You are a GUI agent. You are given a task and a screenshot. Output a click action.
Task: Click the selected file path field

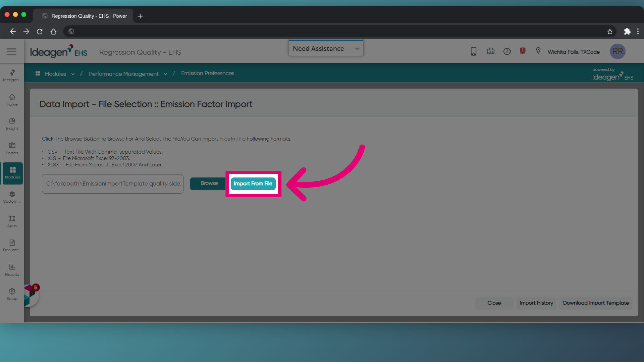tap(113, 184)
